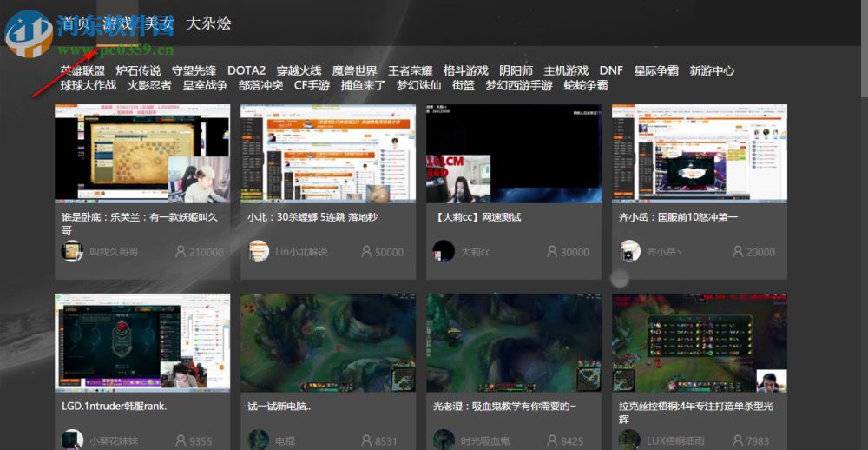Go to 新游中心 category

712,71
